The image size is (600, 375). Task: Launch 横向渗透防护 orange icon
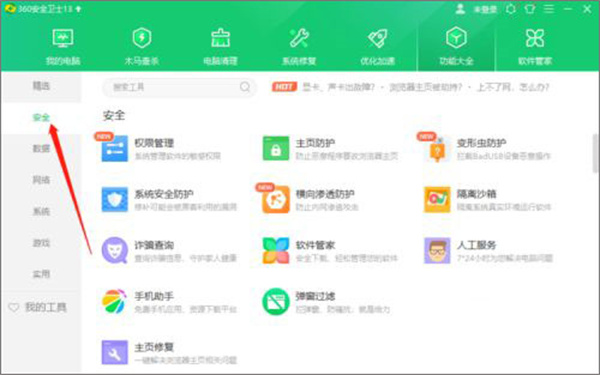tap(276, 199)
